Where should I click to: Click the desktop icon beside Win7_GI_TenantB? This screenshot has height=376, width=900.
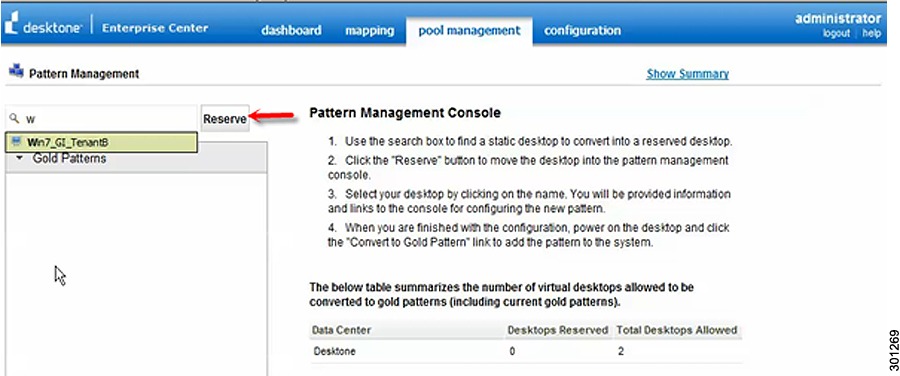coord(16,142)
